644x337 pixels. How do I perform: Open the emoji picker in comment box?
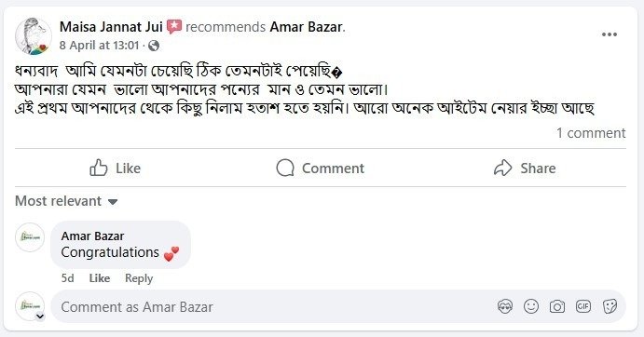[531, 306]
